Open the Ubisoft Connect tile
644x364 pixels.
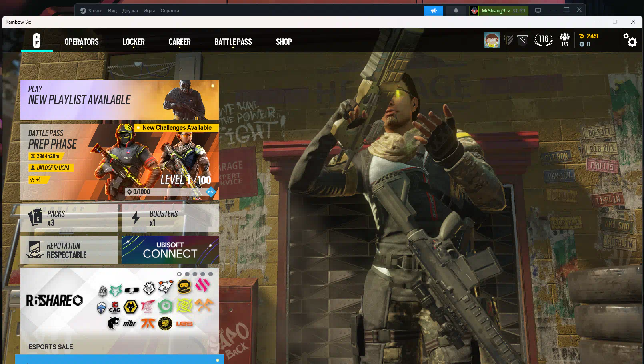[170, 250]
